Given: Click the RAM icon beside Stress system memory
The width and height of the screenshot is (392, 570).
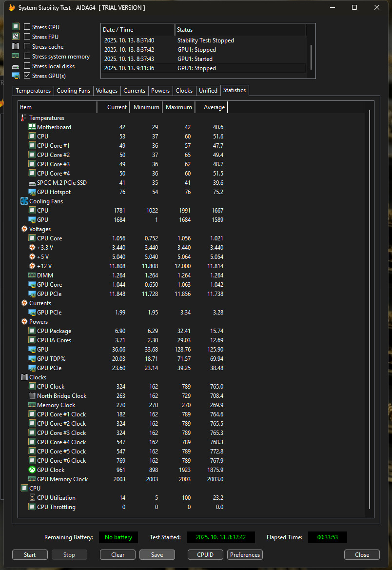Looking at the screenshot, I should (15, 56).
